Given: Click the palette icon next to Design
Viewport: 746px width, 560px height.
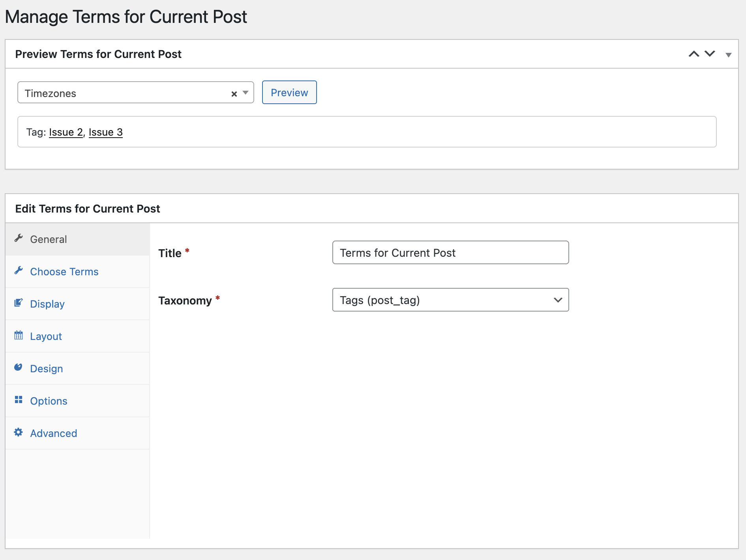Looking at the screenshot, I should click(19, 368).
